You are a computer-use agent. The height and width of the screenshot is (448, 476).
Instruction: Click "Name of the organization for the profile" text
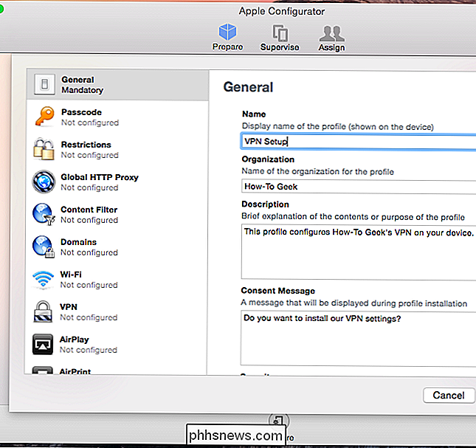click(318, 171)
